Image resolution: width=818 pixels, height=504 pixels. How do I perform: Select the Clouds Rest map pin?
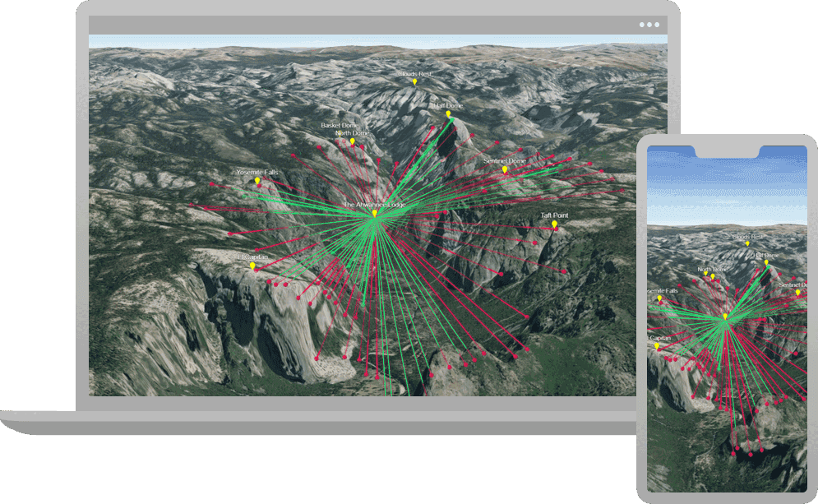(x=414, y=81)
